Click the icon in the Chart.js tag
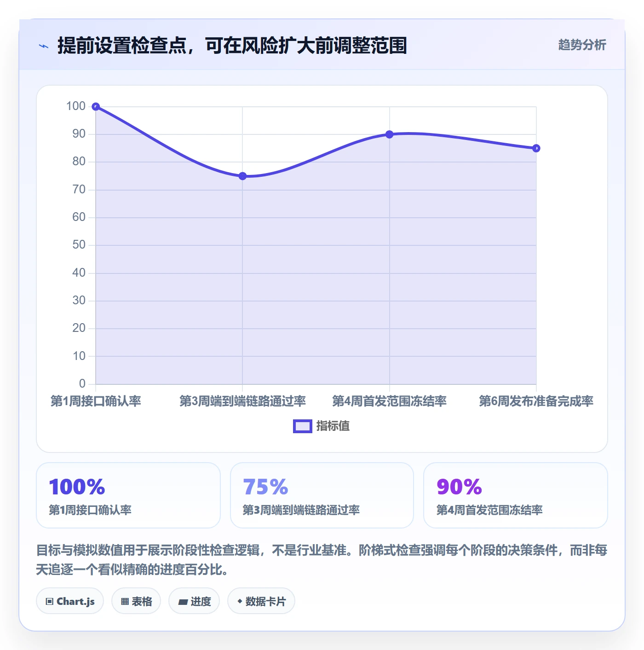The width and height of the screenshot is (644, 650). coord(50,601)
